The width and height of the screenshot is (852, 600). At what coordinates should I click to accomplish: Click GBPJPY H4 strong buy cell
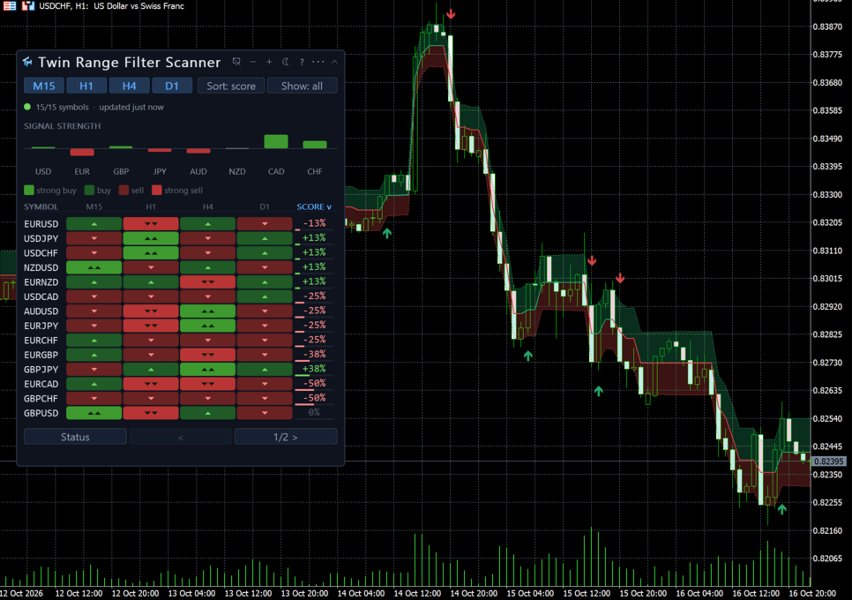pyautogui.click(x=208, y=370)
